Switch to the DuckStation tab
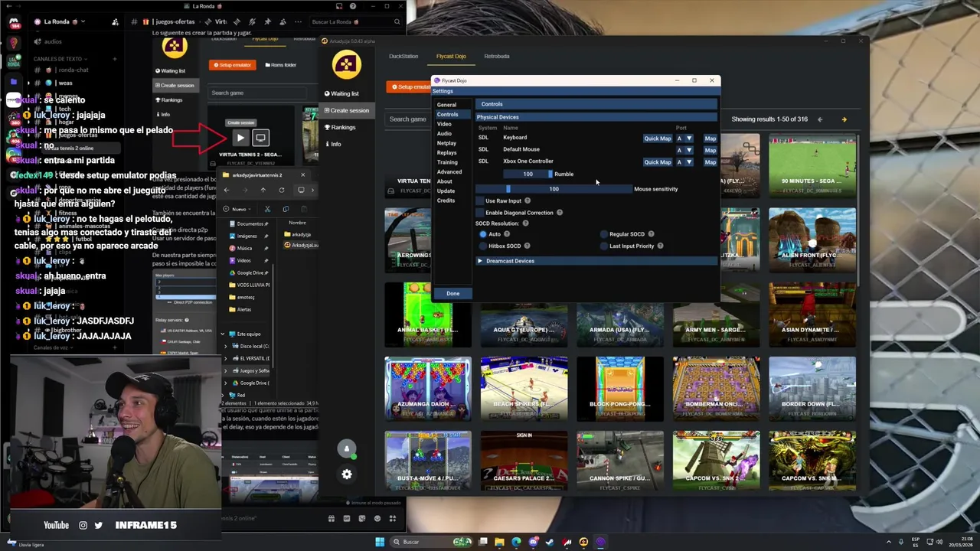 (403, 56)
